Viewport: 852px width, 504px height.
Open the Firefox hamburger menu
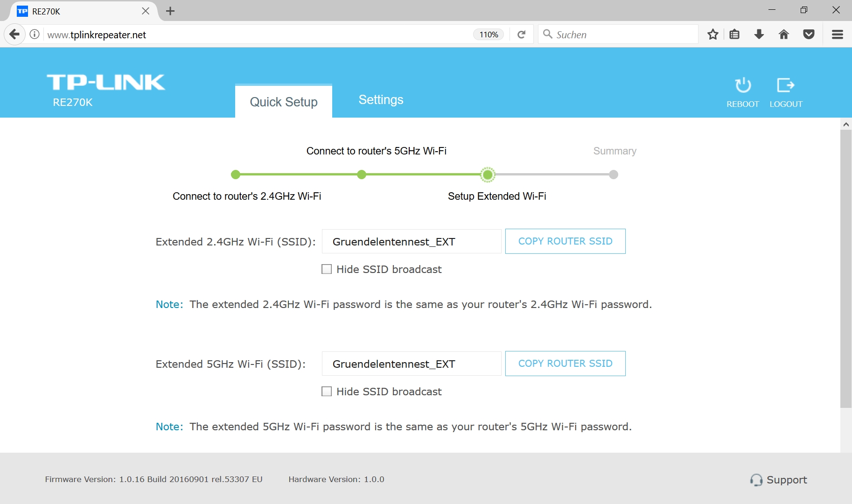pos(838,35)
